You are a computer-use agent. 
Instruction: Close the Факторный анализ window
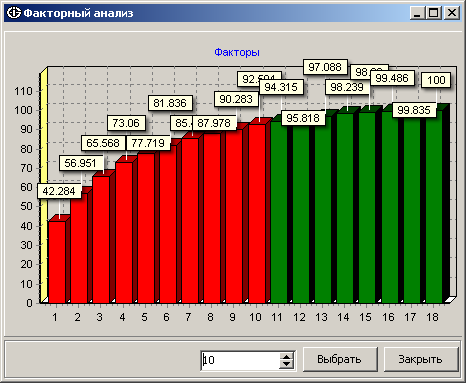click(x=452, y=13)
